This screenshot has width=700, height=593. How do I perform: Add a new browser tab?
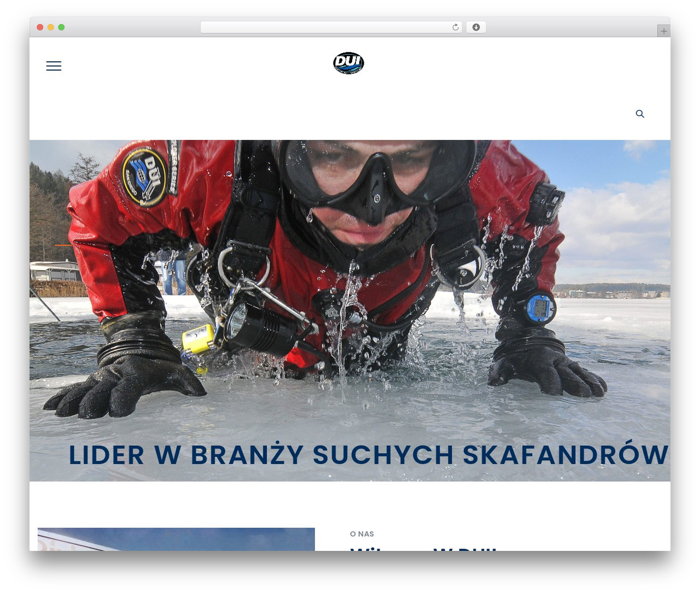(663, 31)
